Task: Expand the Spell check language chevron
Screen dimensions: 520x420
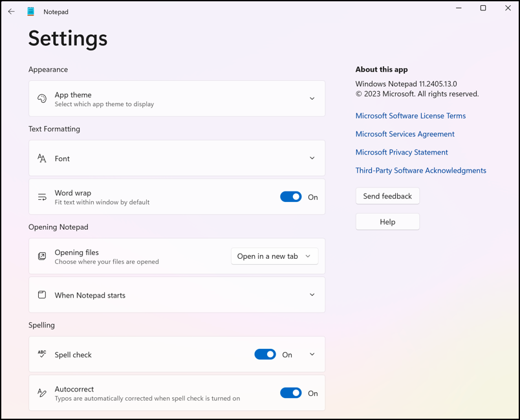Action: coord(312,354)
